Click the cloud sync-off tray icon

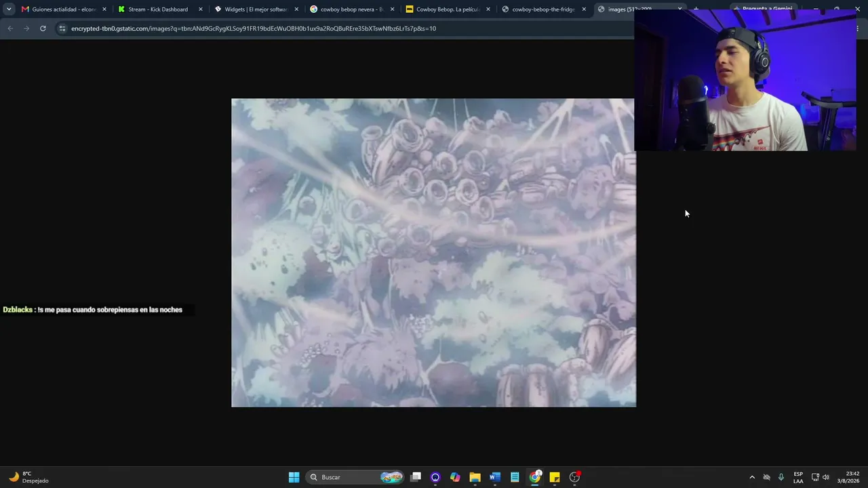pyautogui.click(x=767, y=477)
